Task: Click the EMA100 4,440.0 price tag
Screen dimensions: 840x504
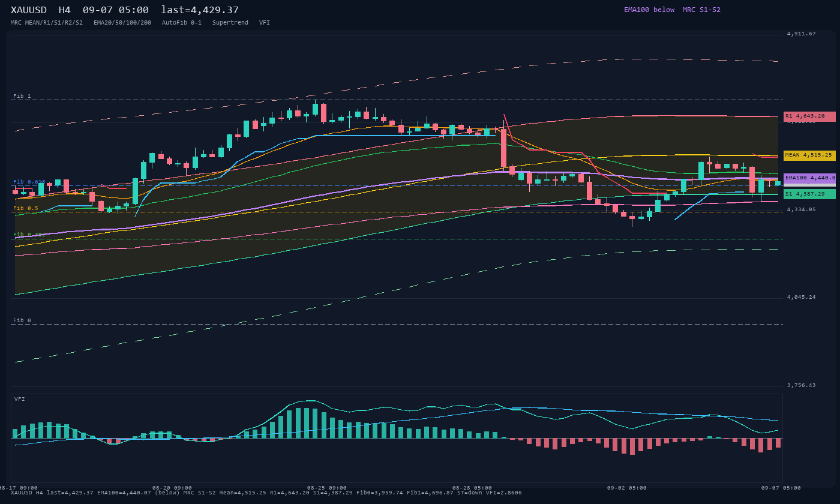Action: click(809, 178)
